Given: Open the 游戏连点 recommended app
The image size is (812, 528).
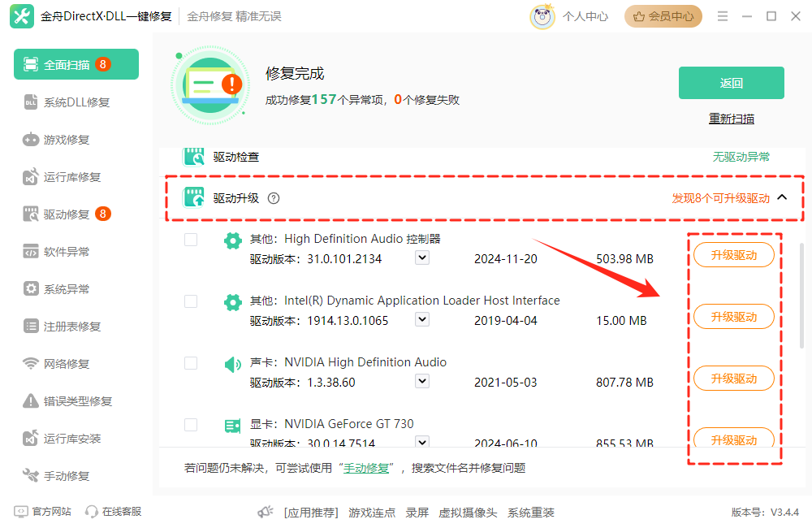Looking at the screenshot, I should 372,513.
